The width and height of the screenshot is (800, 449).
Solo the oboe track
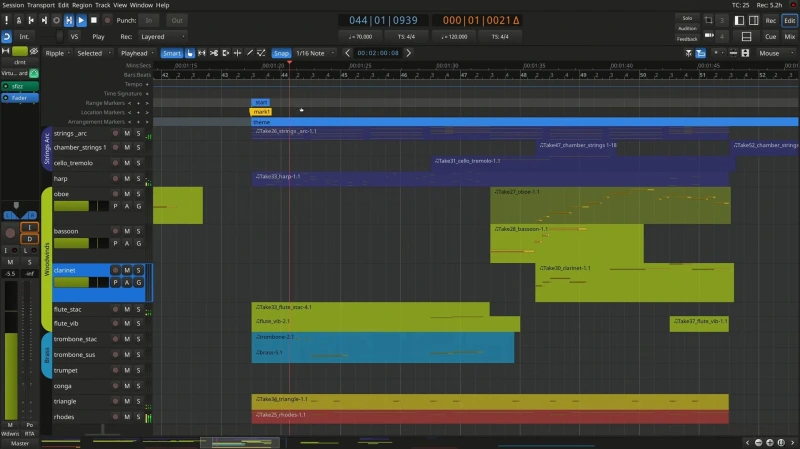click(x=138, y=194)
